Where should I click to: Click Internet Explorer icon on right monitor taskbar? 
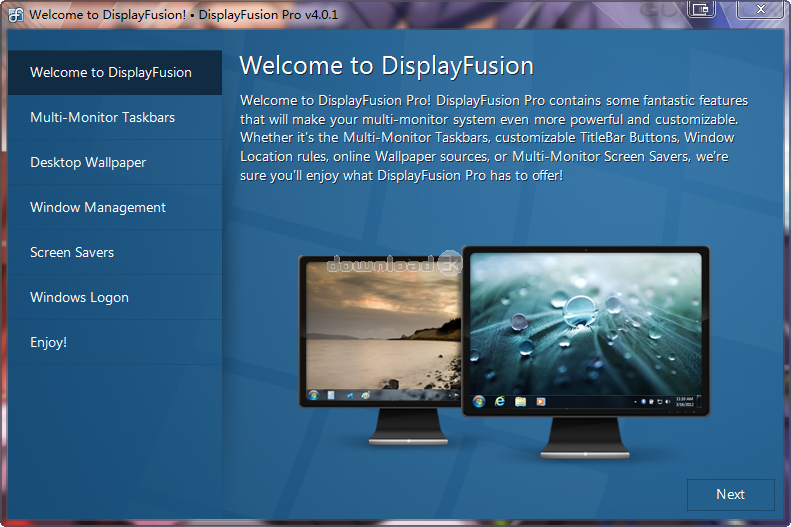[499, 401]
